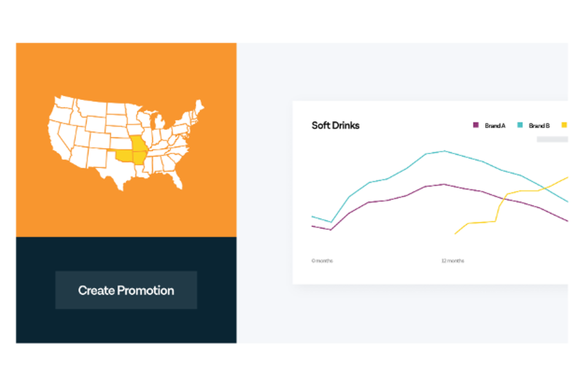Viewport: 588px width, 377px height.
Task: Click the Create Promotion button
Action: click(x=126, y=290)
